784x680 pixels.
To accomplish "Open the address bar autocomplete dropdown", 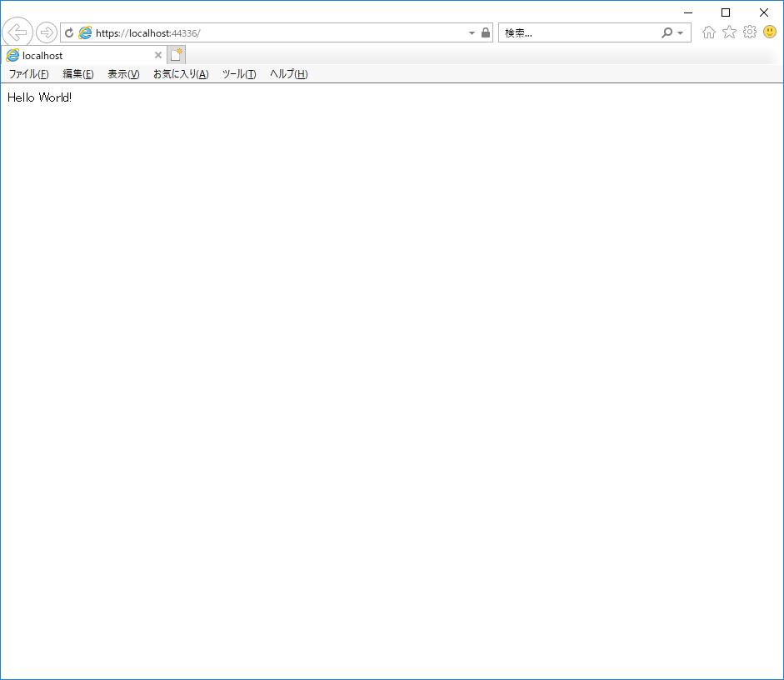I will click(x=472, y=32).
